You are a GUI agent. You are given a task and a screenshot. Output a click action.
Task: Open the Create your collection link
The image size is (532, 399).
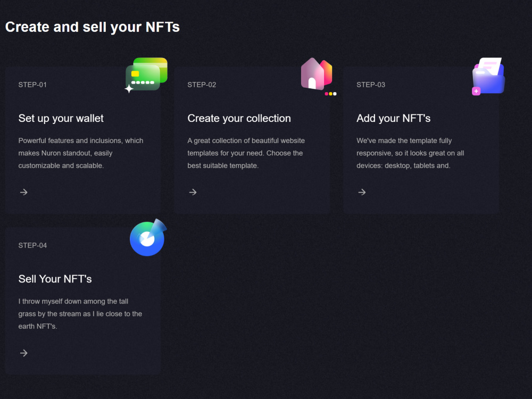pos(239,119)
